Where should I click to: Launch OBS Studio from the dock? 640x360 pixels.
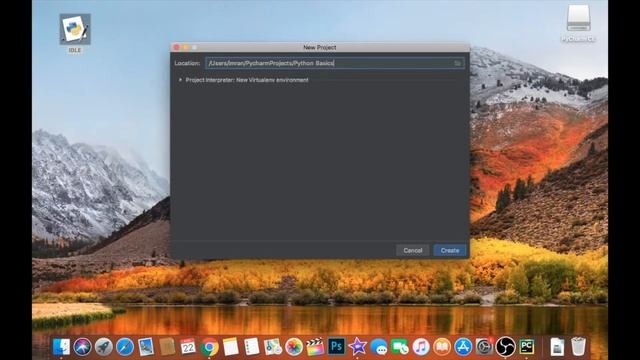coord(506,347)
